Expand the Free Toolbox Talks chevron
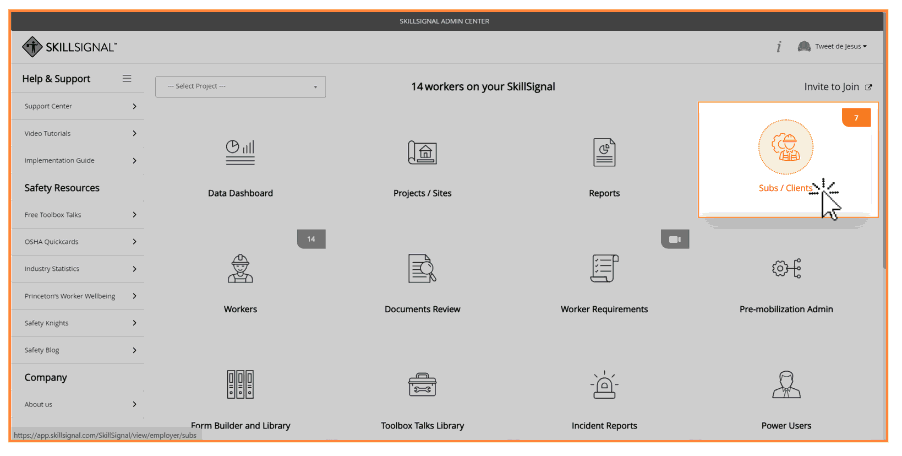 click(x=134, y=214)
